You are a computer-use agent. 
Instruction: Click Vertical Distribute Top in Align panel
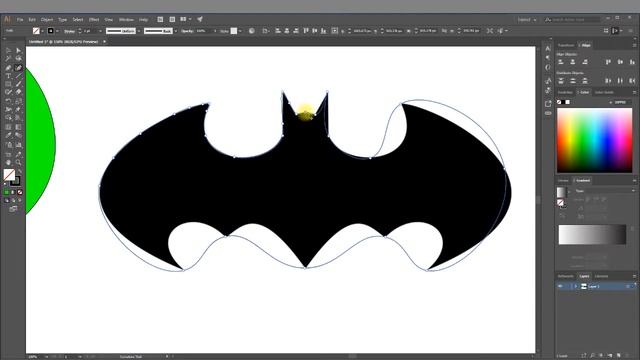coord(561,81)
